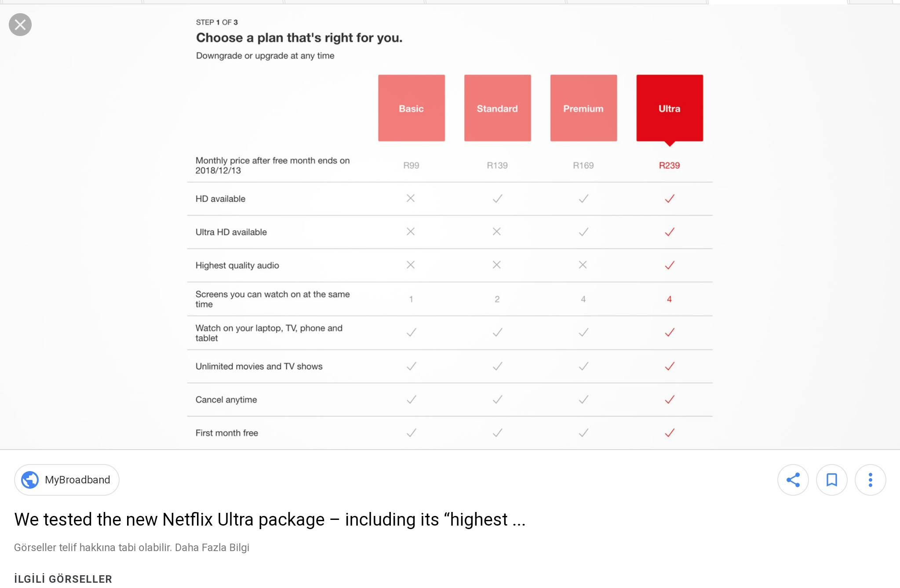
Task: Click Standard's HD available checkmark
Action: click(x=497, y=199)
